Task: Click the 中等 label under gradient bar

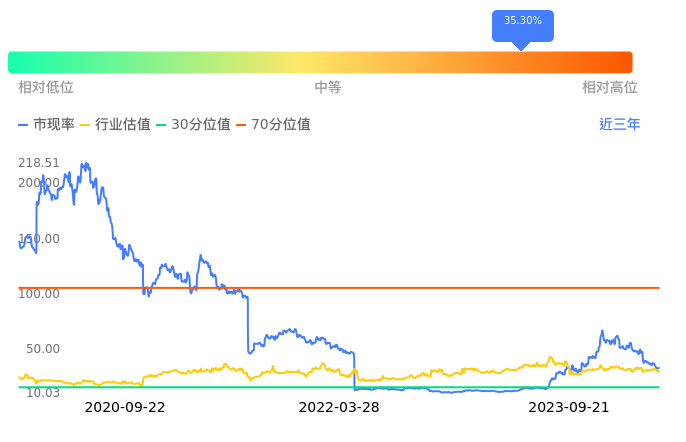Action: coord(328,88)
